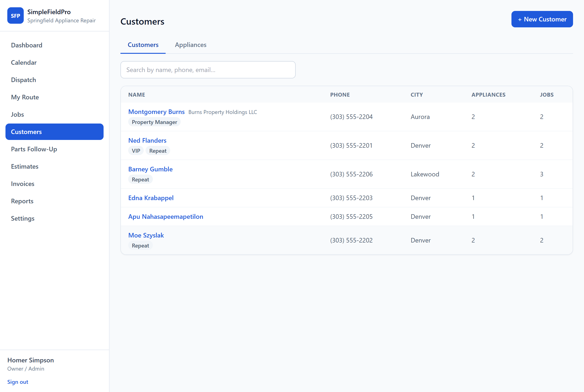Click phone number (303) 555-2206
Viewport: 584px width, 392px height.
[351, 174]
